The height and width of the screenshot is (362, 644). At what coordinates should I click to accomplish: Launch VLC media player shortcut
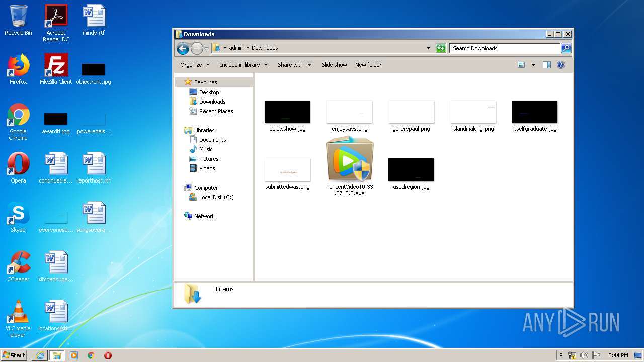click(18, 319)
